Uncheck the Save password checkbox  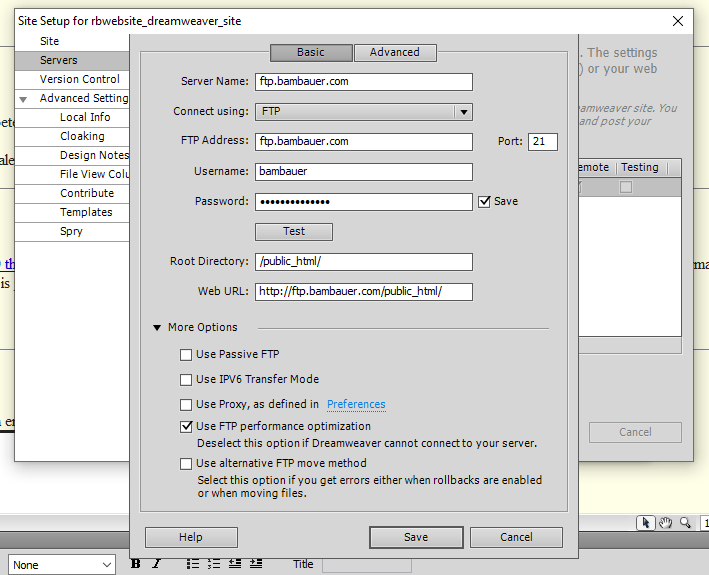pyautogui.click(x=485, y=201)
